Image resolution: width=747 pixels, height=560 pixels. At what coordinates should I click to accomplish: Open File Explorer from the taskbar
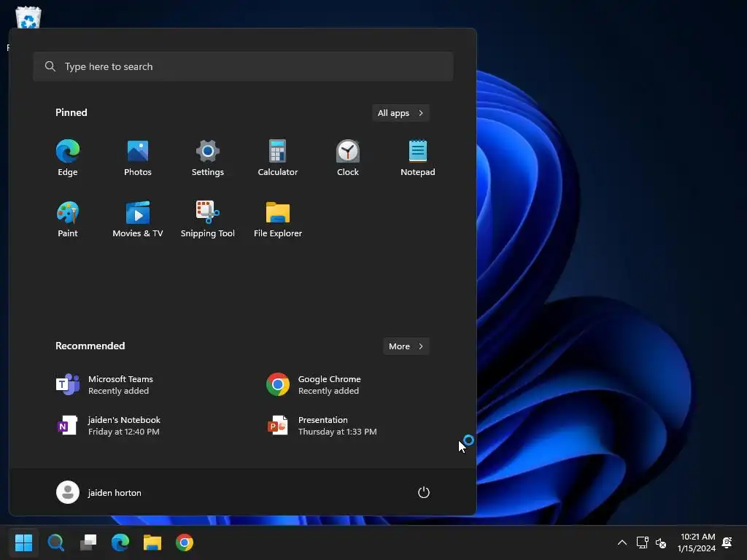152,542
